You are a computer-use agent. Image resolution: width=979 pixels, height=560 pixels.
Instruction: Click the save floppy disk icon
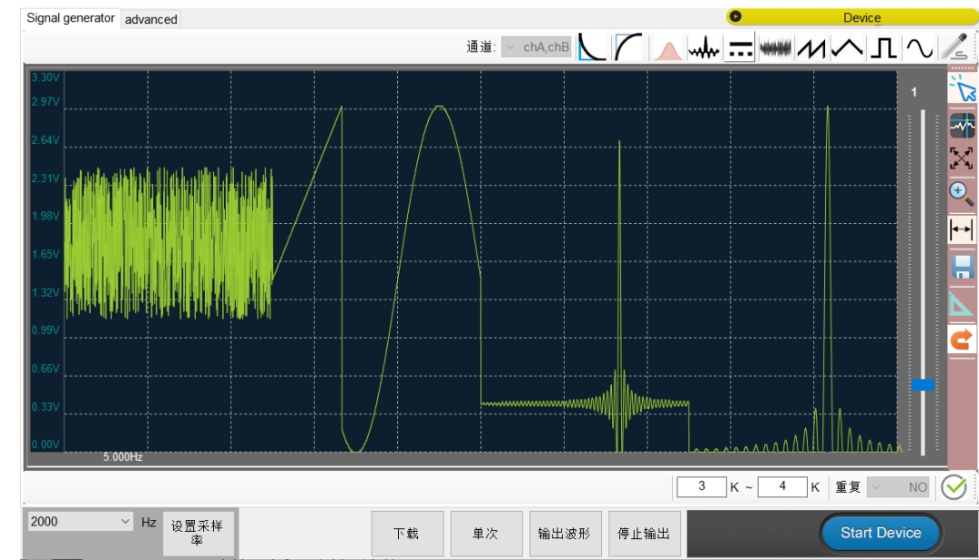coord(962,267)
